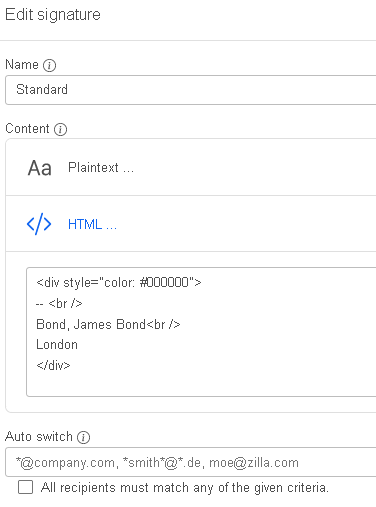376x507 pixels.
Task: Expand the Plaintext ... content section
Action: [191, 167]
